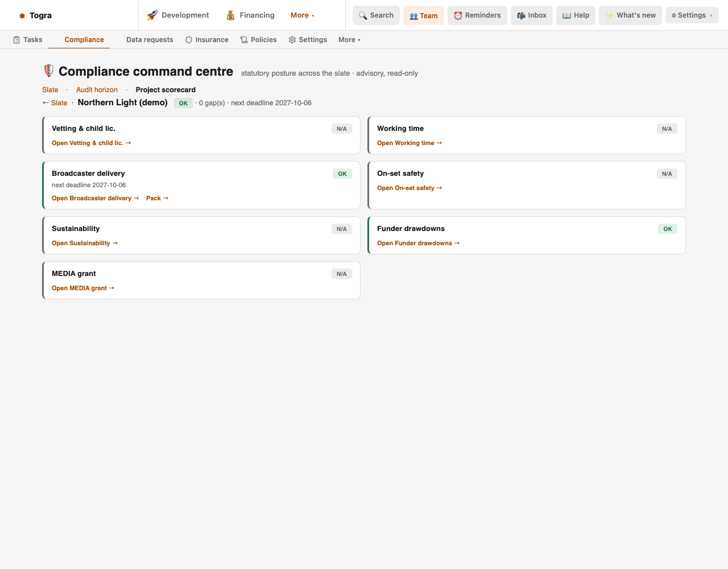The width and height of the screenshot is (728, 569).
Task: Open On-set safety link
Action: click(x=409, y=188)
